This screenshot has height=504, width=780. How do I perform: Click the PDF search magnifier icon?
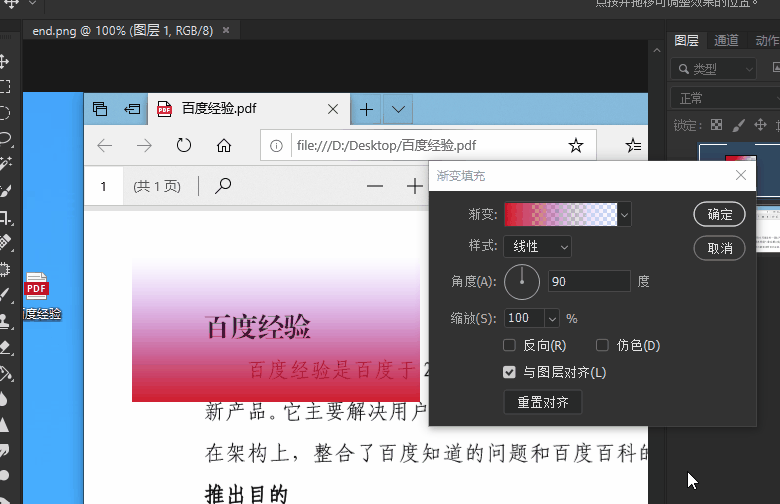coord(223,186)
